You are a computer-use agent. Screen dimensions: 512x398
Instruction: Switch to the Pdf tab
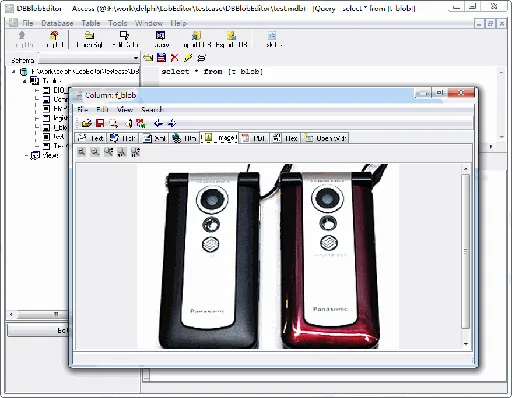tap(254, 138)
